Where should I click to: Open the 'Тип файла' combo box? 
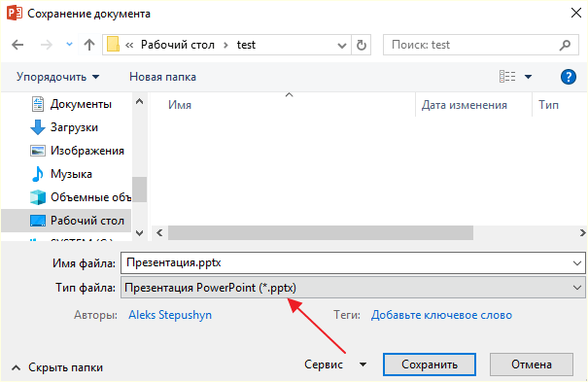pos(353,288)
